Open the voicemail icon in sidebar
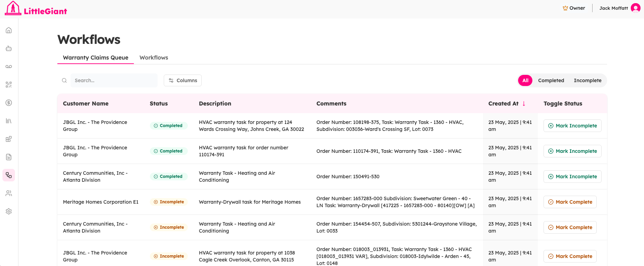Viewport: 644px width, 266px height. (9, 66)
